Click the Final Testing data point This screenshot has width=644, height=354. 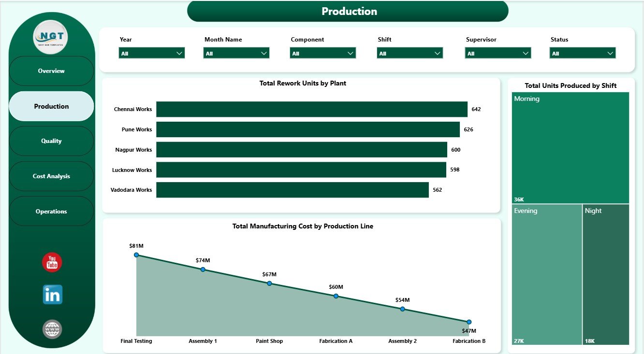pyautogui.click(x=136, y=255)
